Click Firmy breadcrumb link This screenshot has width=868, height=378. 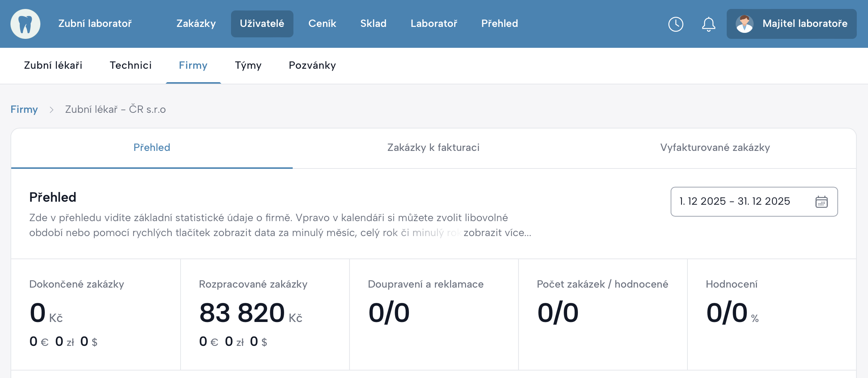24,109
